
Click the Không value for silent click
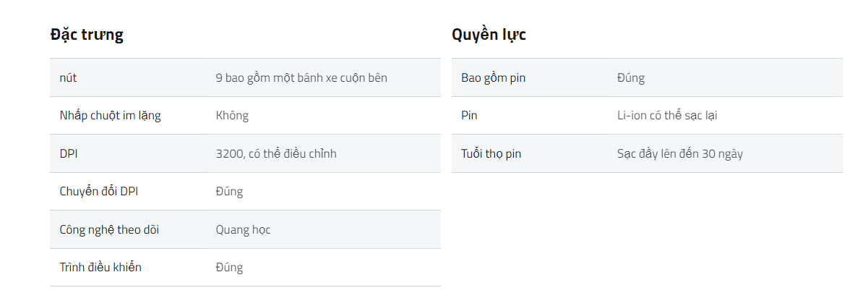pyautogui.click(x=232, y=116)
